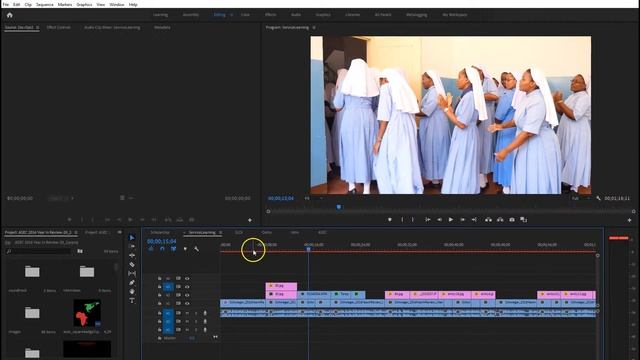Open Source monitor button editor plus

click(x=250, y=220)
